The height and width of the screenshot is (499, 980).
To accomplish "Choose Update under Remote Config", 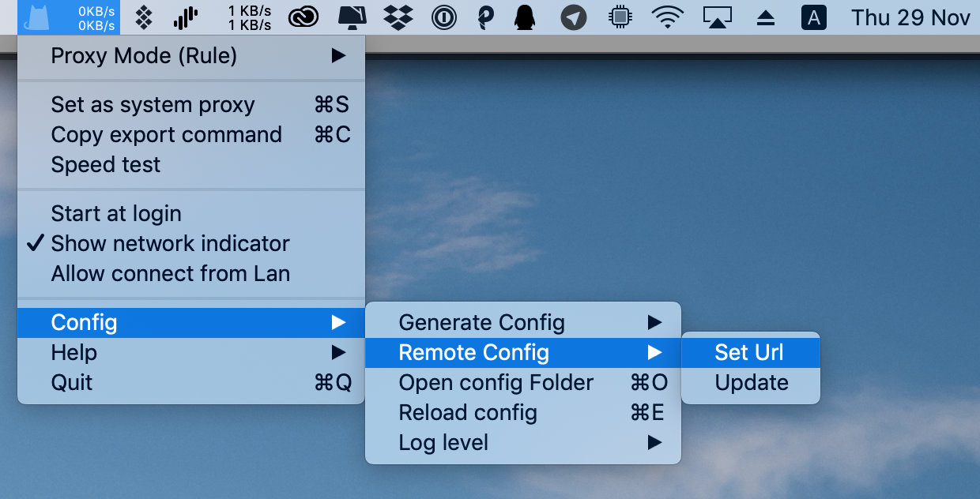I will [751, 383].
